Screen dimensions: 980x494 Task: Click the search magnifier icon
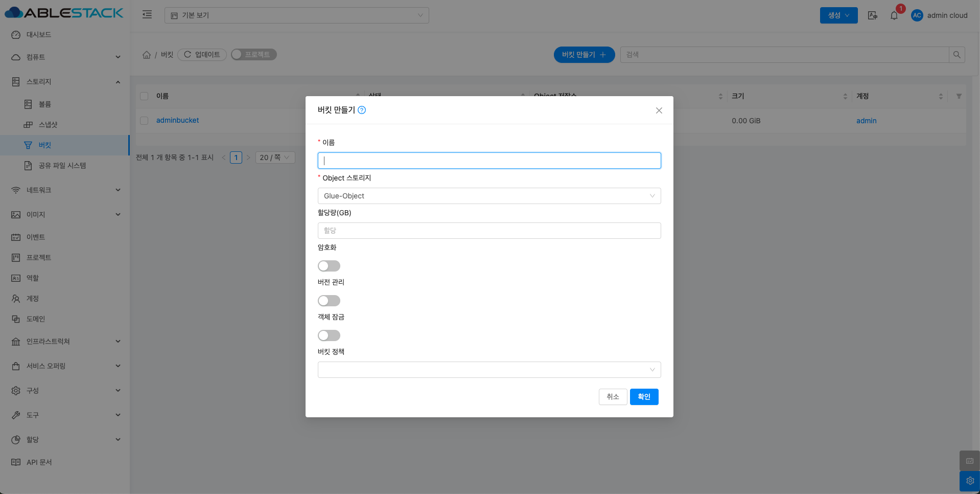point(956,55)
